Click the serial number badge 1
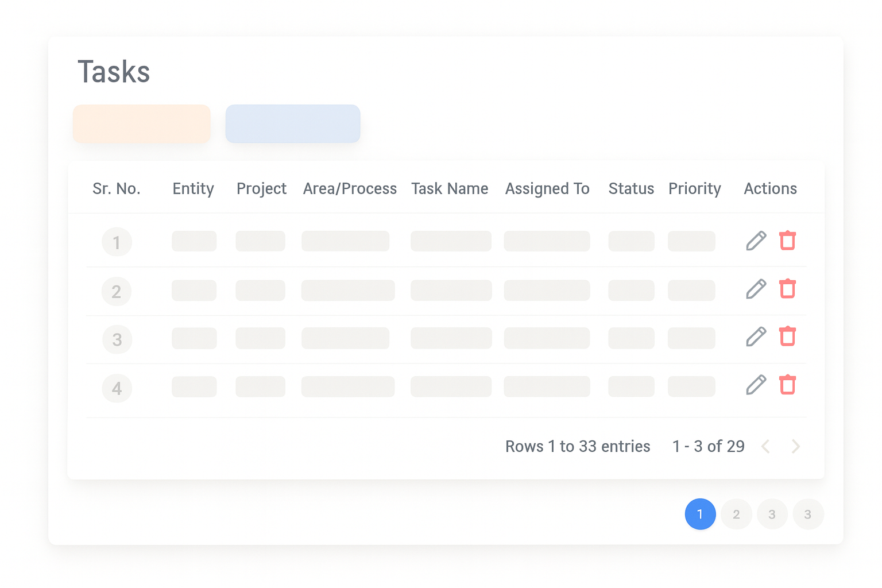Image resolution: width=882 pixels, height=588 pixels. click(117, 242)
